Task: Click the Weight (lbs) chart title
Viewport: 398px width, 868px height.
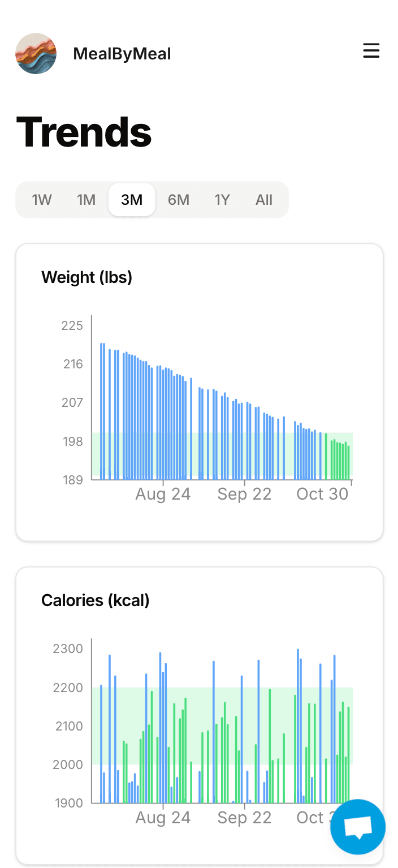Action: [86, 277]
